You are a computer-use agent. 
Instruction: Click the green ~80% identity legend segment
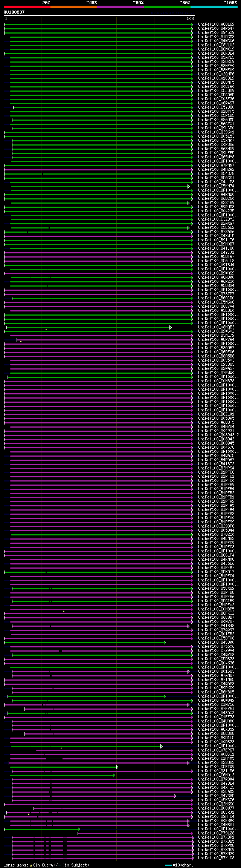pos(167,7)
